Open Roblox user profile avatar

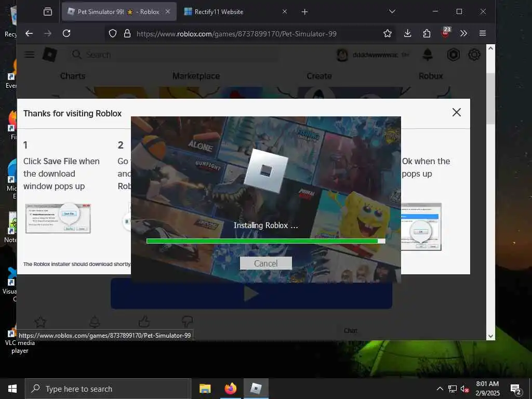[x=342, y=55]
